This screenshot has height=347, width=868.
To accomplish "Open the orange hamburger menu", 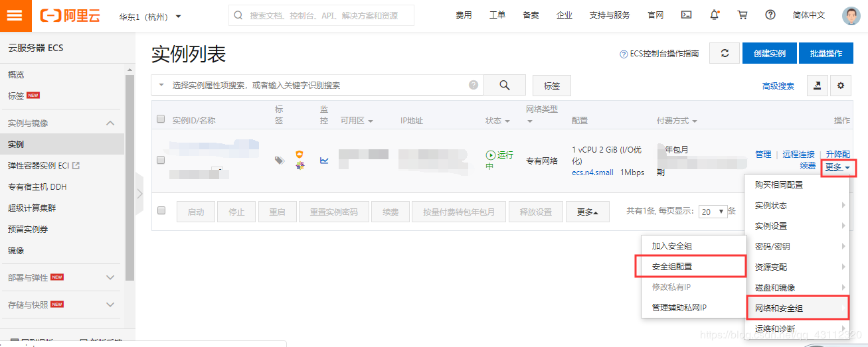I will 15,16.
